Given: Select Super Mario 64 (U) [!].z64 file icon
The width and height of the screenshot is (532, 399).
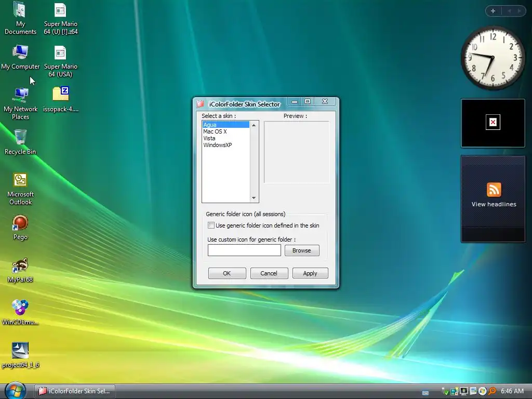Looking at the screenshot, I should pos(60,18).
